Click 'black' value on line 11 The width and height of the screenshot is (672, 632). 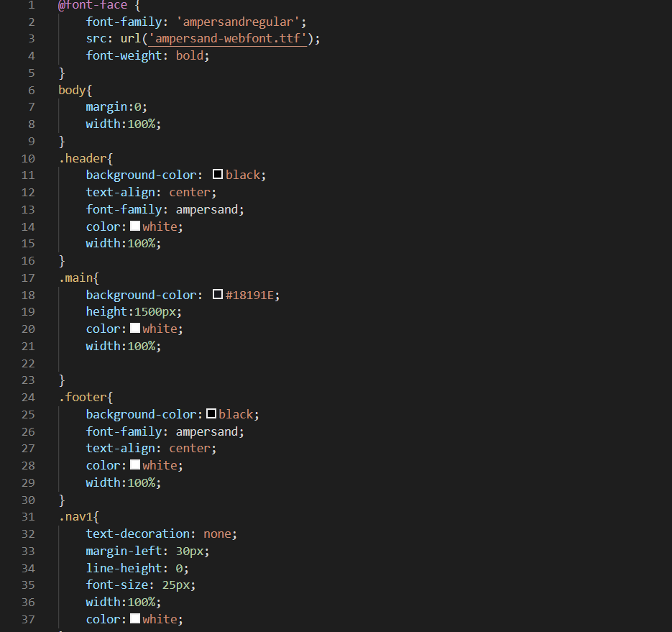coord(243,175)
